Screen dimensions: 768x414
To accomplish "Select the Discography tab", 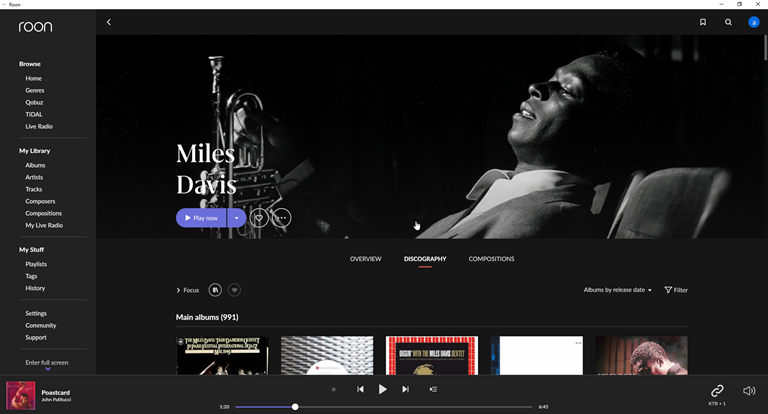I will coord(425,259).
